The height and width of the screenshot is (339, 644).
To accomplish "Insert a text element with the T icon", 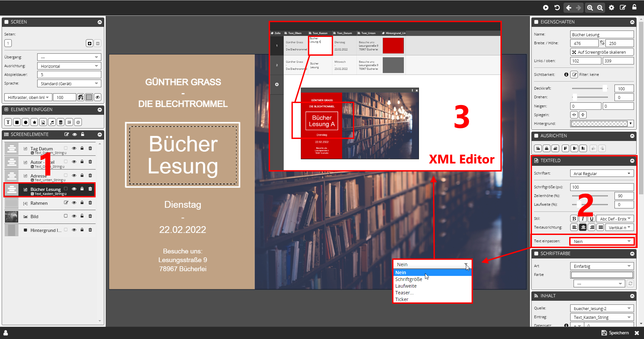I will (x=8, y=122).
